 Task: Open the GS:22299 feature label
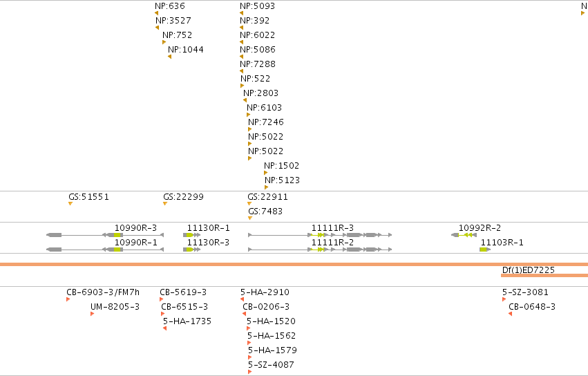(x=183, y=196)
